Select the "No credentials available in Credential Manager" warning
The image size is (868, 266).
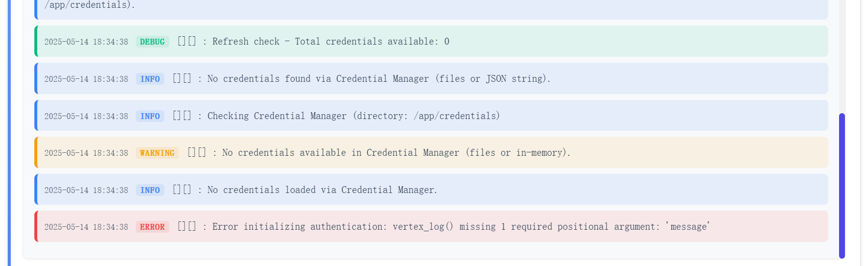pyautogui.click(x=396, y=153)
